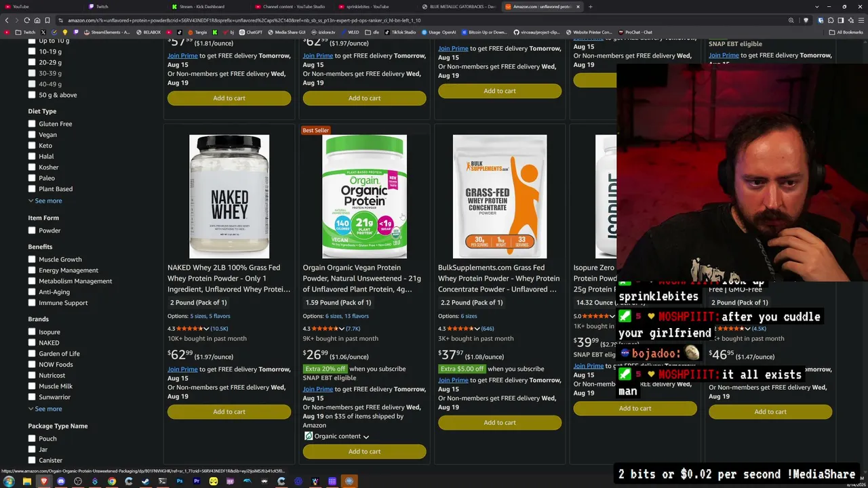Open the Start menu orb
This screenshot has height=488, width=868.
click(x=9, y=481)
